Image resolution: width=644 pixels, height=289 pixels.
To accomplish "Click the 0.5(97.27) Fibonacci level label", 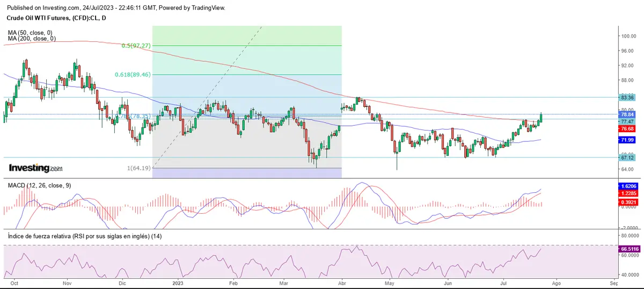I will tap(136, 46).
